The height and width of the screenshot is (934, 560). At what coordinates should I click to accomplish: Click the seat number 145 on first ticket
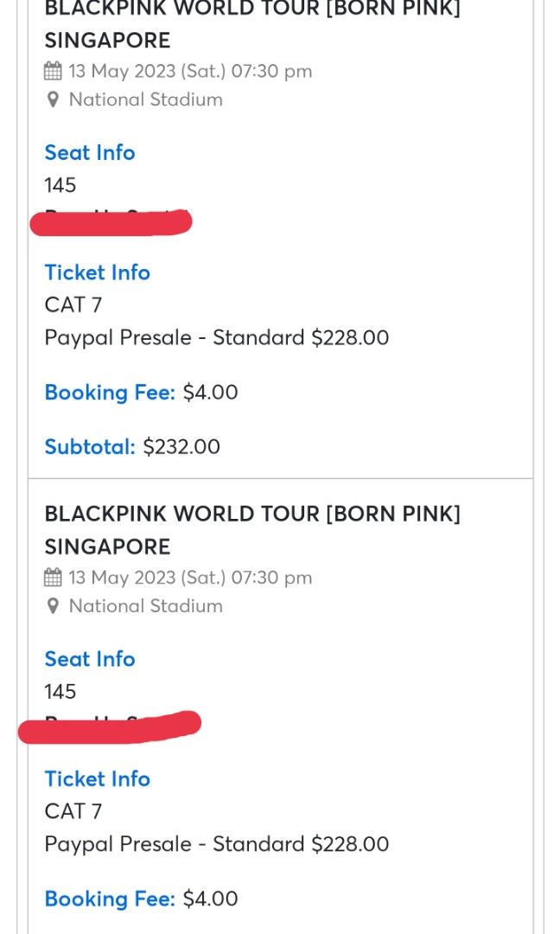point(58,185)
